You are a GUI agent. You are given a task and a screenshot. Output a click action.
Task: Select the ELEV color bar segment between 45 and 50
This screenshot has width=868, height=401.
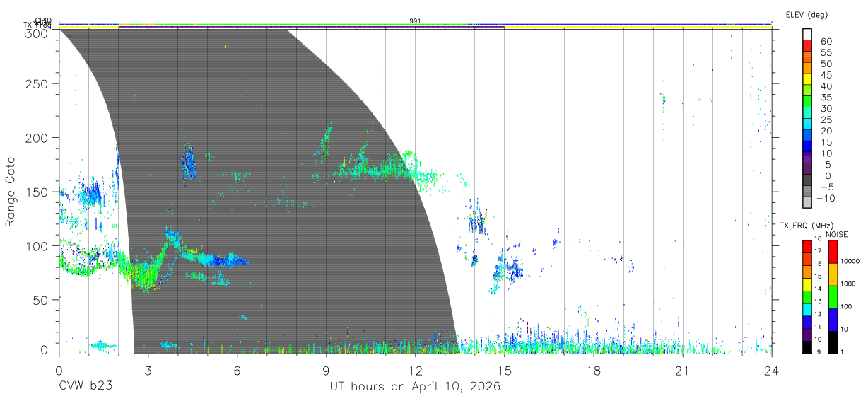[807, 69]
